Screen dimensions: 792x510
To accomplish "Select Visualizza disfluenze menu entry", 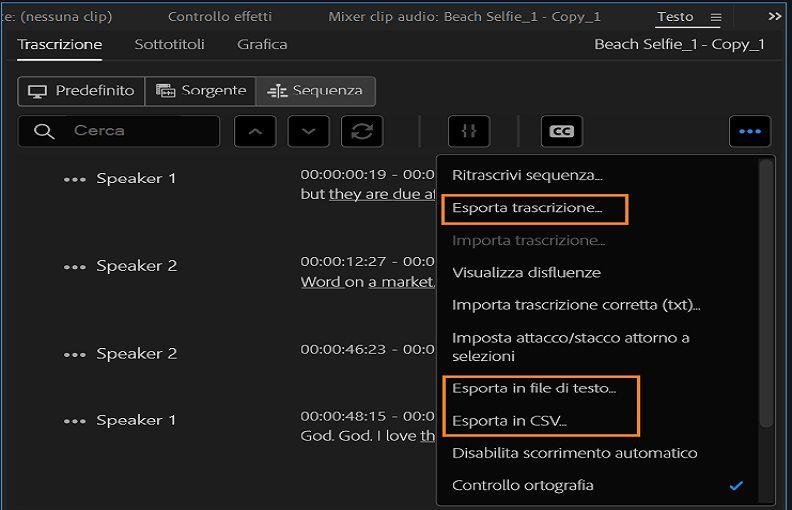I will pyautogui.click(x=526, y=273).
